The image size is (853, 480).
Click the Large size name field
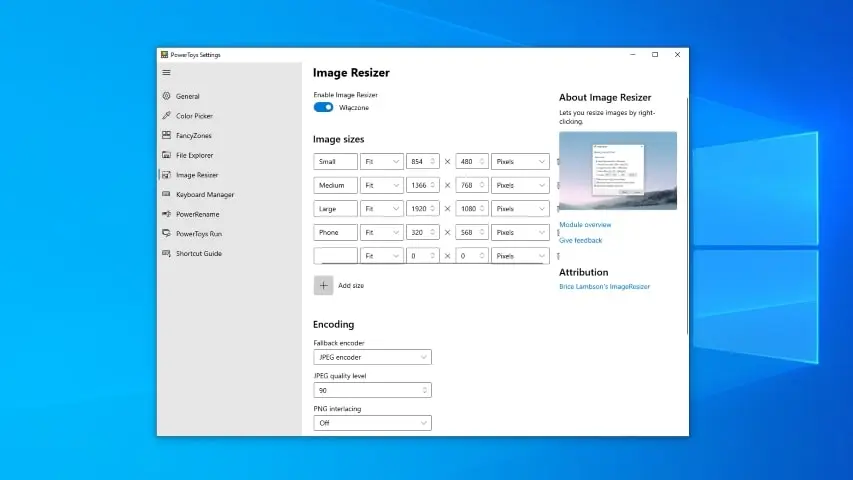tap(335, 209)
